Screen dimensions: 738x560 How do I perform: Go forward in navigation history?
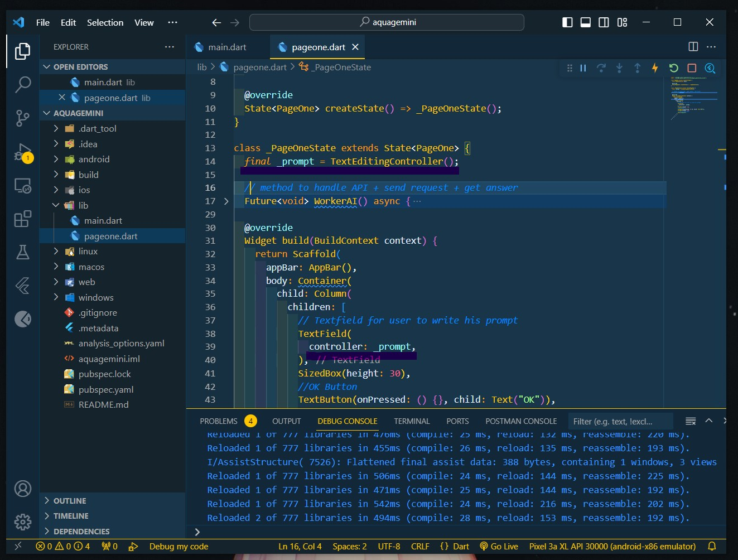click(235, 22)
